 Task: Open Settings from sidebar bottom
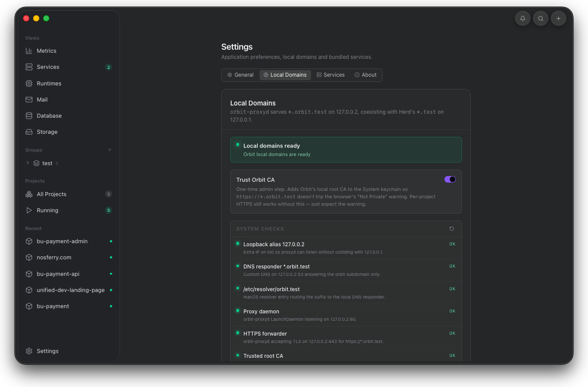[68, 351]
